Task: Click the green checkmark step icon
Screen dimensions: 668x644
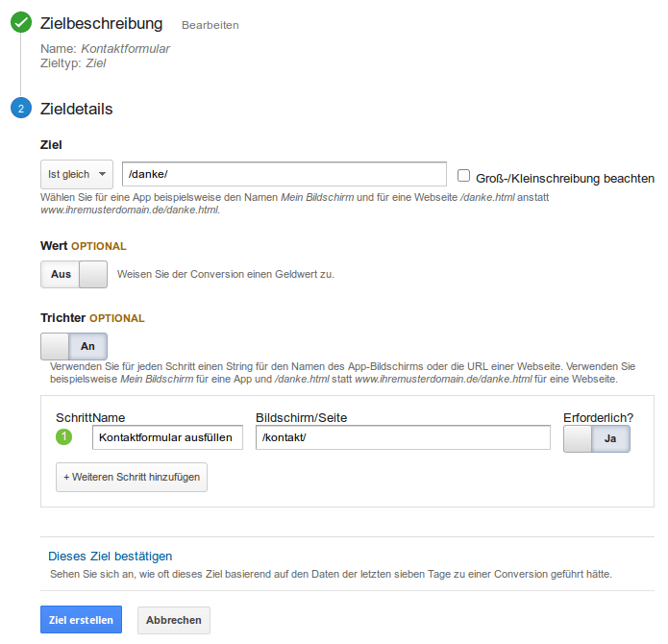Action: [21, 22]
